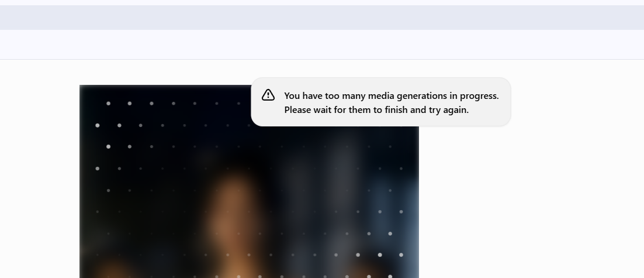Viewport: 644px width, 278px height.
Task: Click the 'too many media generations' message text
Action: click(392, 103)
